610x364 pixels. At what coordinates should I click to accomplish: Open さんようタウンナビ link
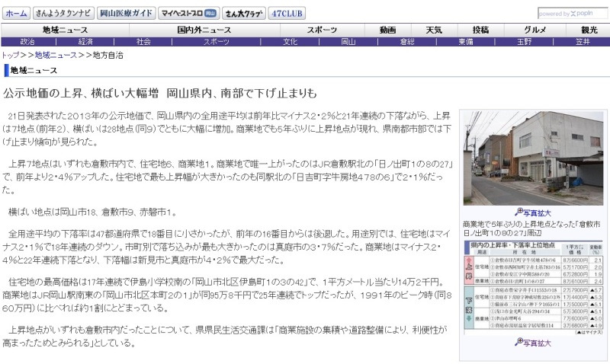click(63, 13)
